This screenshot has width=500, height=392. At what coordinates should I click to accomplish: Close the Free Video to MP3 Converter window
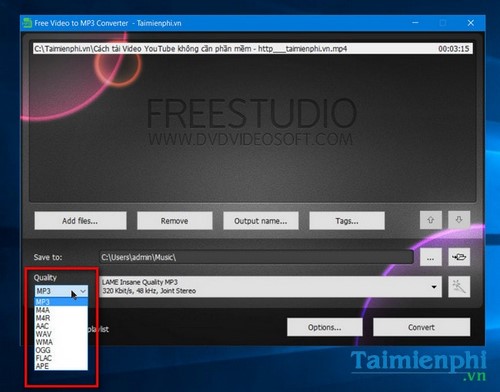point(471,23)
